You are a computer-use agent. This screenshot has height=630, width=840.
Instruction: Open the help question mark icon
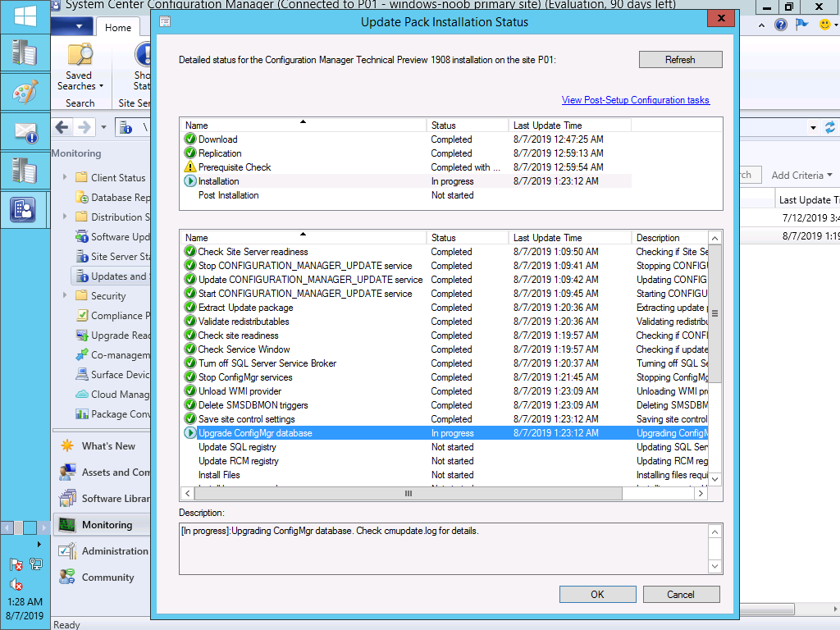tap(781, 25)
